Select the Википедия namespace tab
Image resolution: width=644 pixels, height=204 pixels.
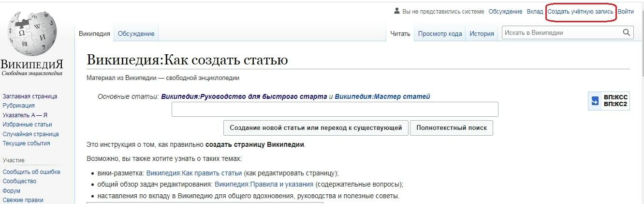point(94,33)
